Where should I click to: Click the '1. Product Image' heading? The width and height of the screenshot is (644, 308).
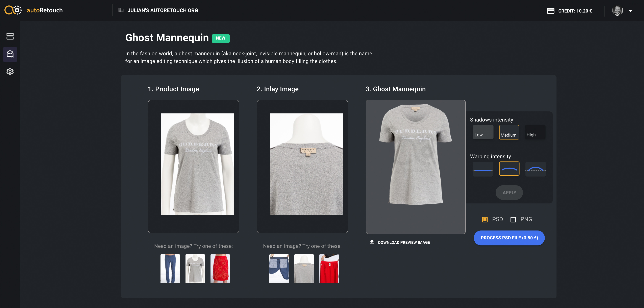click(173, 89)
